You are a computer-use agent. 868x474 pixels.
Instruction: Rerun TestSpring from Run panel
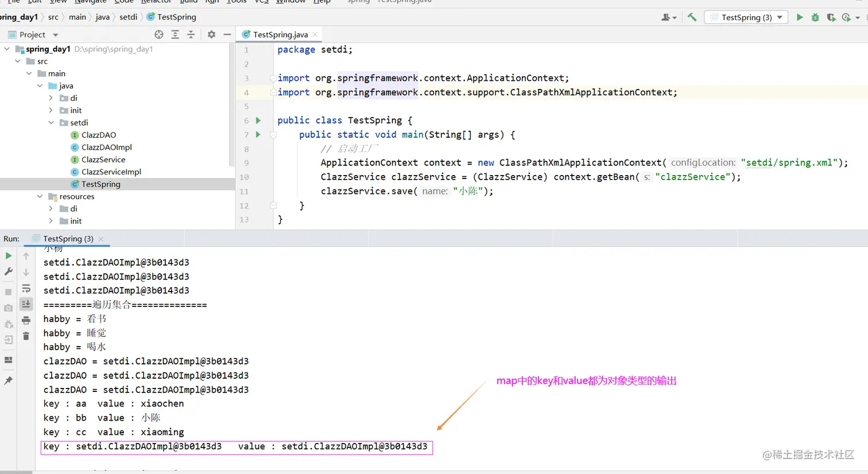[8, 256]
